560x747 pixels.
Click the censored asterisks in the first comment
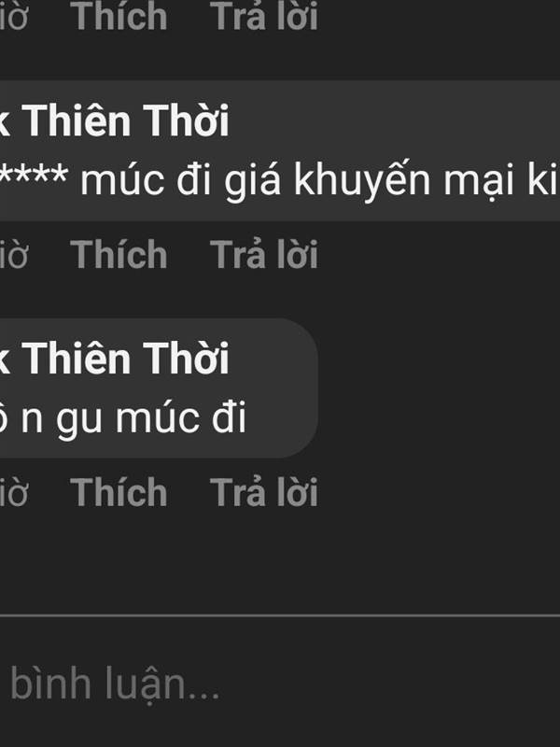[34, 176]
